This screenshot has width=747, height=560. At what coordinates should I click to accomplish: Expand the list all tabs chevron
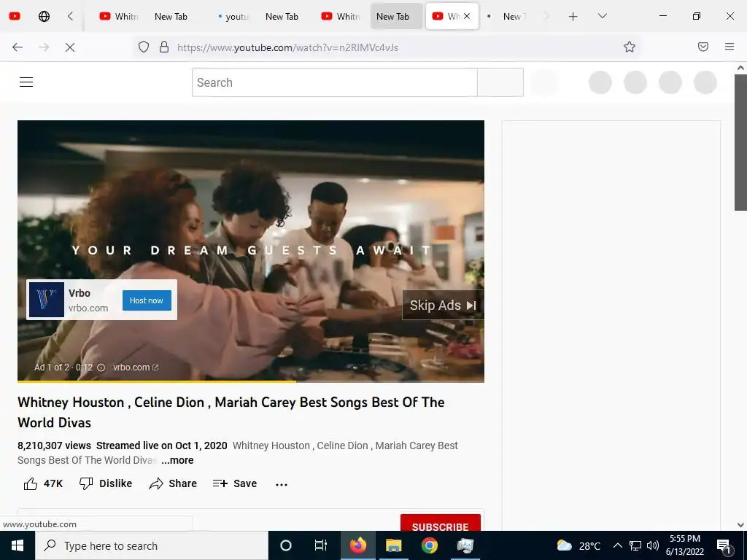point(602,16)
